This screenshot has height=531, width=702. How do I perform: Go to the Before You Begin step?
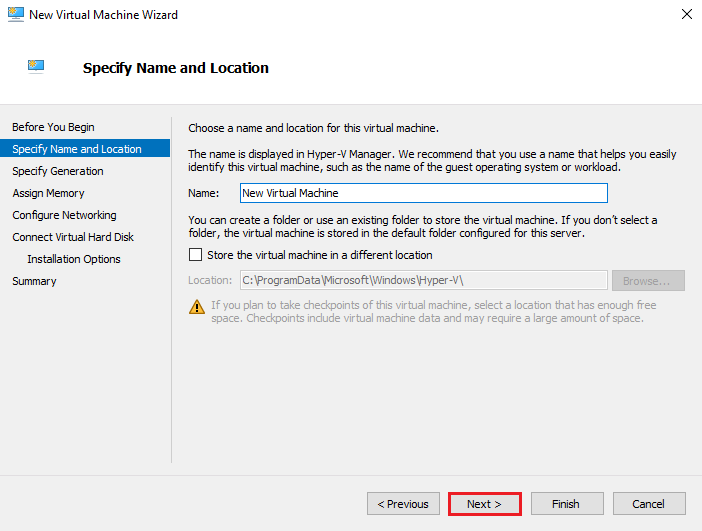53,127
